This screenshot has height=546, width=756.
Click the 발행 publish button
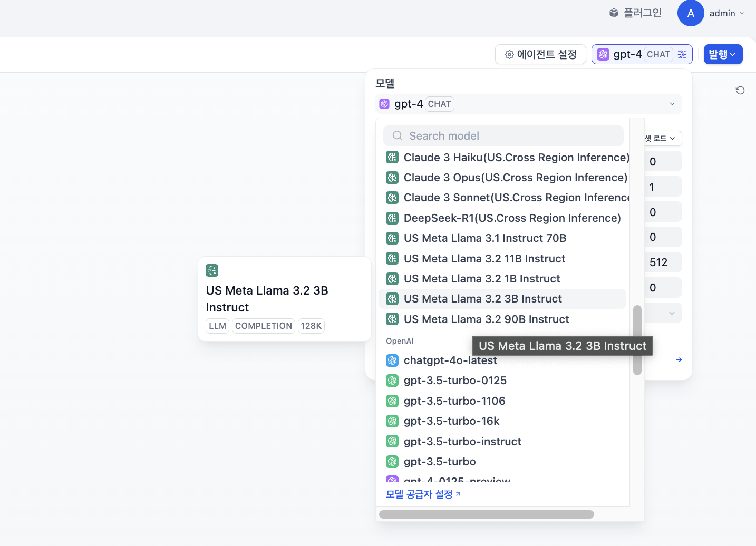click(x=723, y=54)
